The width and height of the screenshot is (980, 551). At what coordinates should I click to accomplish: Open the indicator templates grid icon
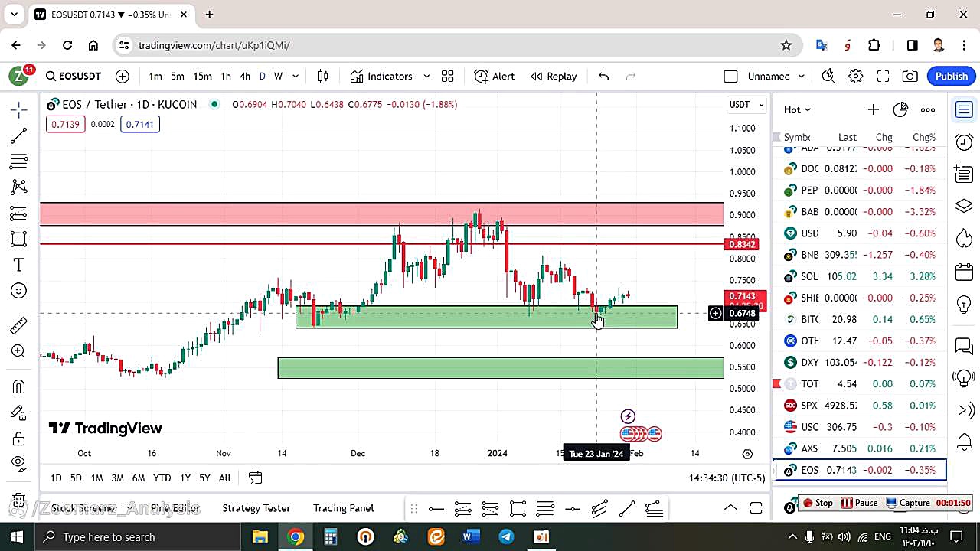[447, 76]
